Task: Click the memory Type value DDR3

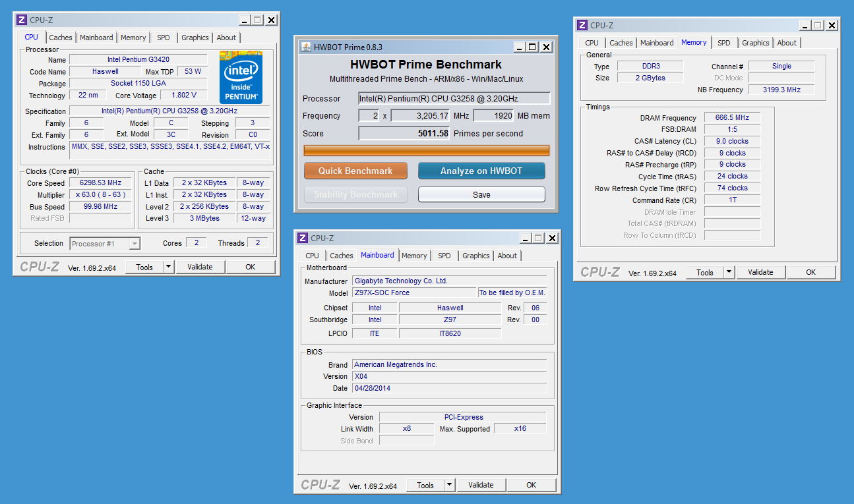Action: (x=650, y=66)
